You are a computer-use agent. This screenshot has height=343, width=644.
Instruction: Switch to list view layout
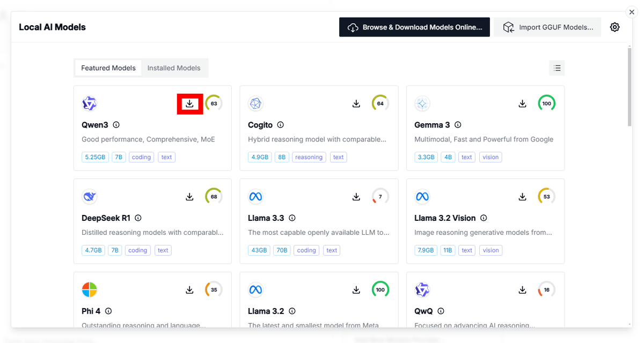557,68
